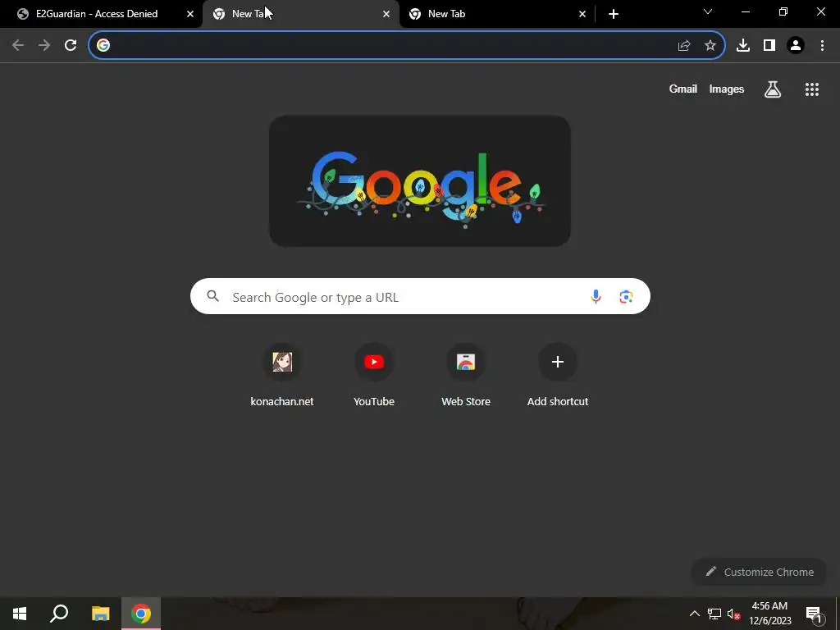Close the rightmost New Tab

pyautogui.click(x=582, y=14)
